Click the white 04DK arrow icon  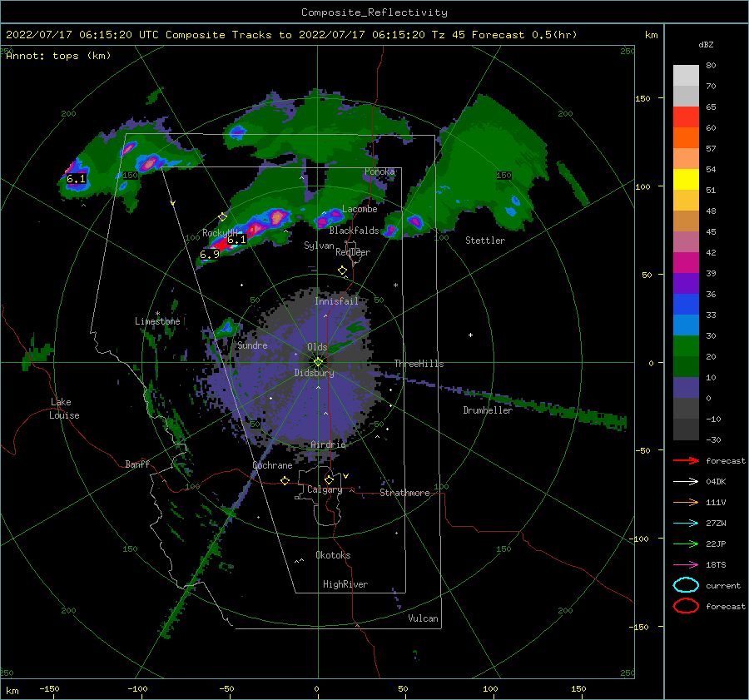point(686,482)
